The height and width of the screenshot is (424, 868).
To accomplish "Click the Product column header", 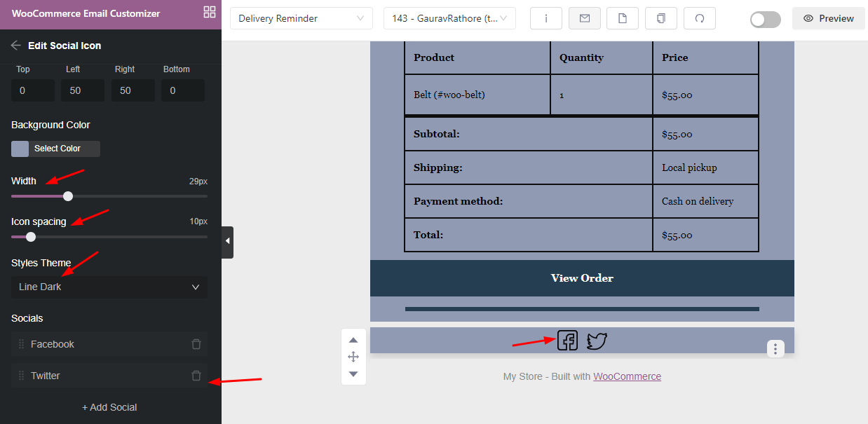I will [434, 57].
